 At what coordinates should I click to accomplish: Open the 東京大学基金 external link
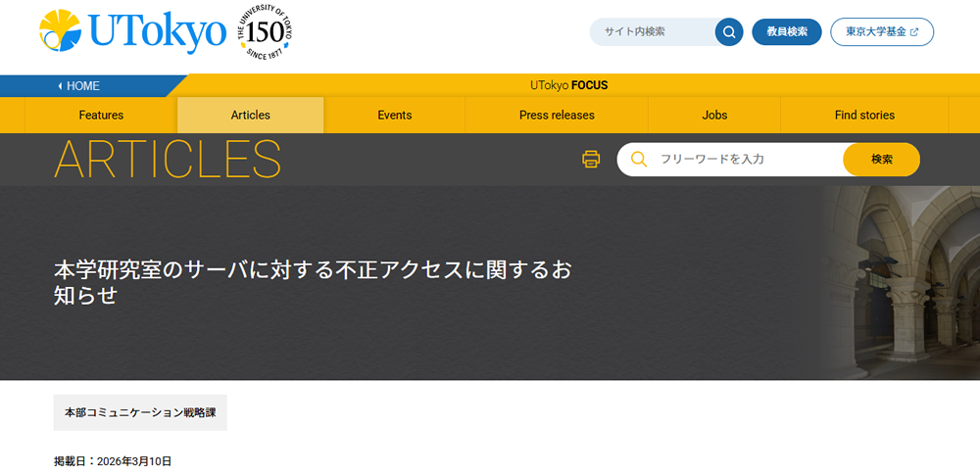[881, 31]
